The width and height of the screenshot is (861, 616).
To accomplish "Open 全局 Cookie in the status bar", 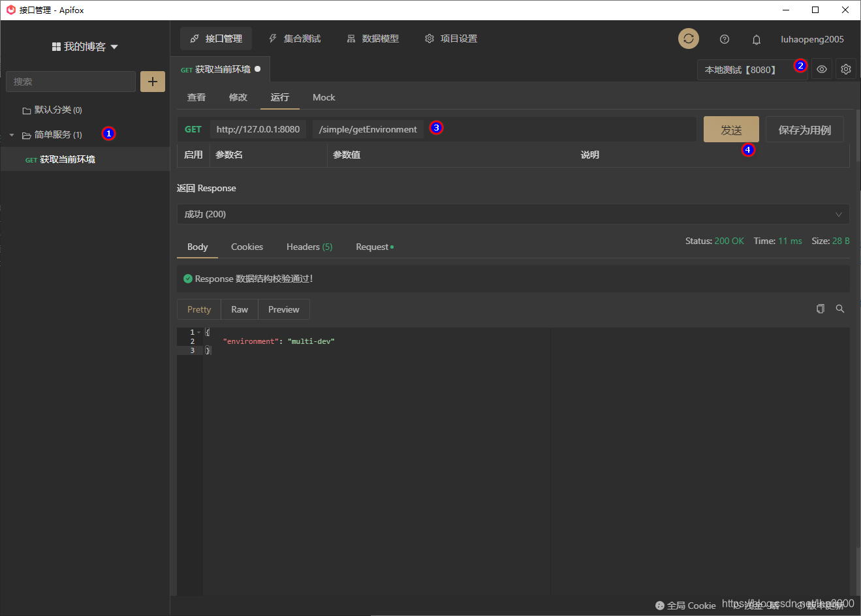I will (x=685, y=606).
